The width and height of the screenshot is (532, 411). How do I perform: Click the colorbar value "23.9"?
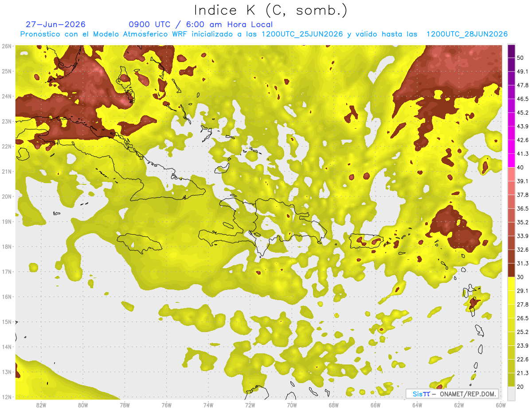pos(522,346)
